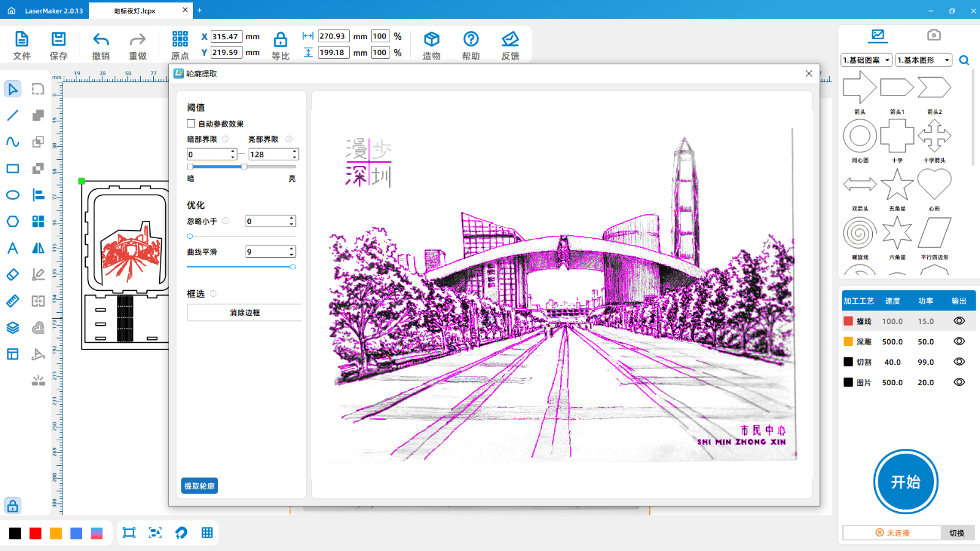The width and height of the screenshot is (980, 551).
Task: Select the ellipse drawing tool
Action: click(13, 195)
